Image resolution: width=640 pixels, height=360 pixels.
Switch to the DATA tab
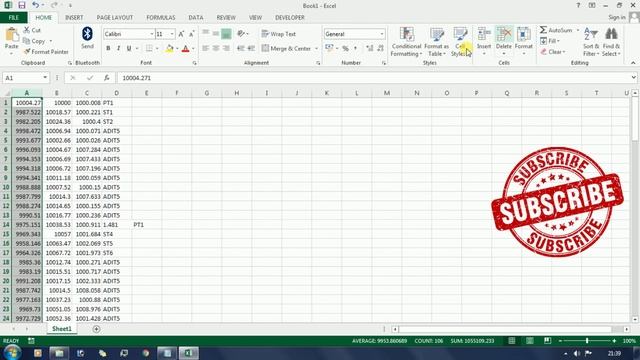(x=196, y=18)
